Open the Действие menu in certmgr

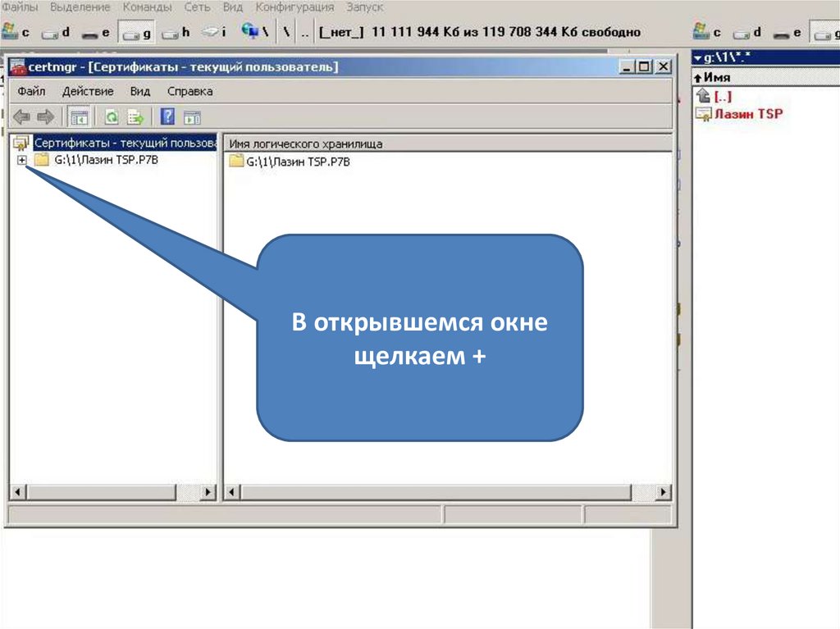88,91
